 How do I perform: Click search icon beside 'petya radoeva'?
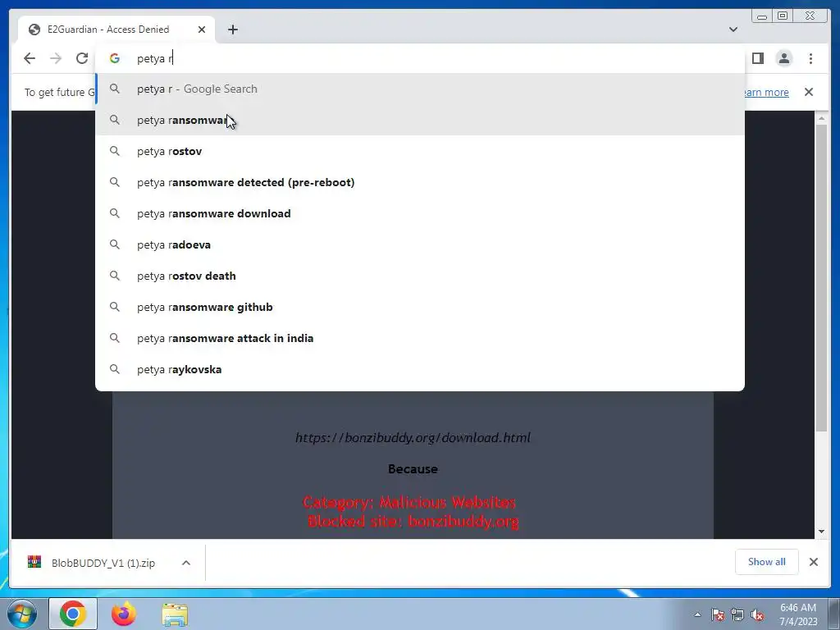115,244
